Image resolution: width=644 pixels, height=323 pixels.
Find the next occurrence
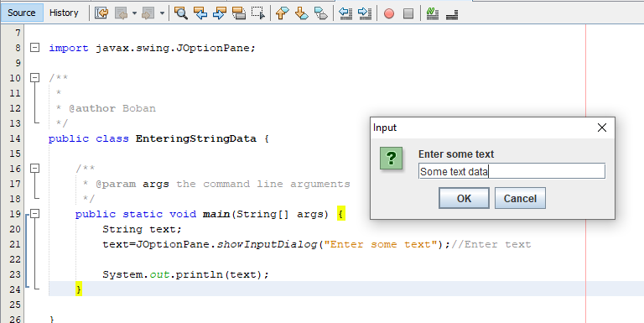pyautogui.click(x=220, y=13)
